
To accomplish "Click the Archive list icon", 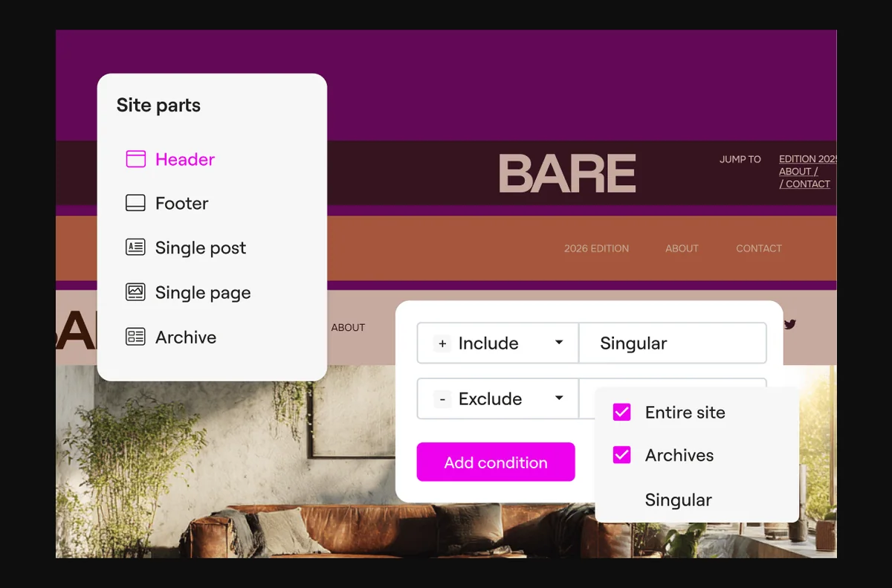I will [x=135, y=337].
